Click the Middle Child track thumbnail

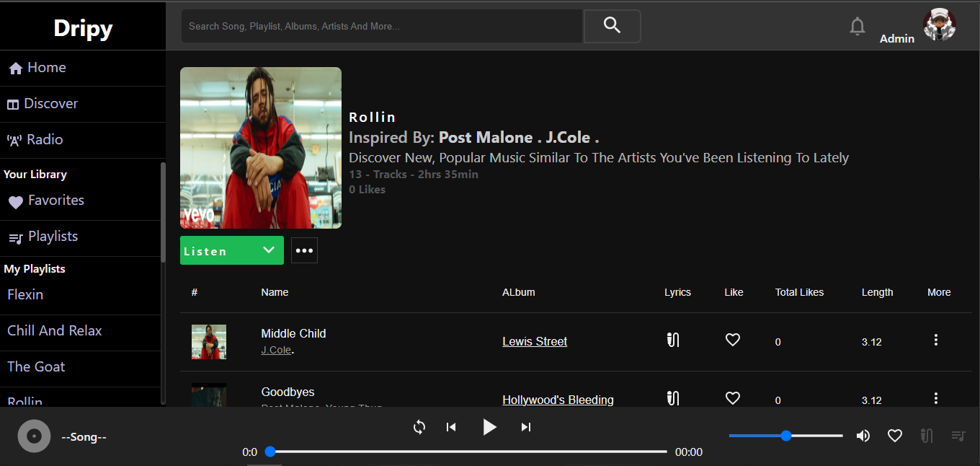point(209,342)
